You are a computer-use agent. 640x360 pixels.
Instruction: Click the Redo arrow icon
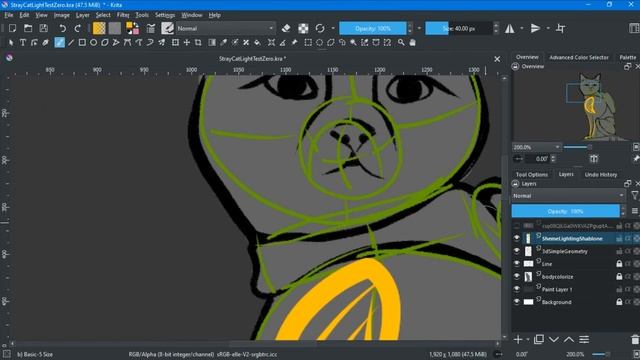point(78,28)
